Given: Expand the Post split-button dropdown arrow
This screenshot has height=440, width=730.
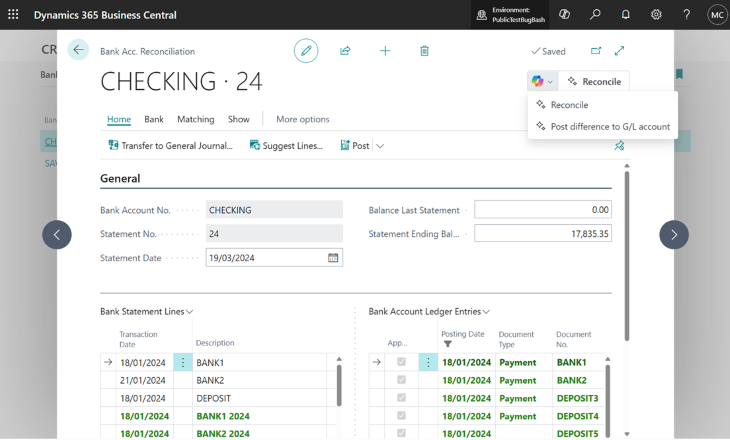Looking at the screenshot, I should click(380, 146).
